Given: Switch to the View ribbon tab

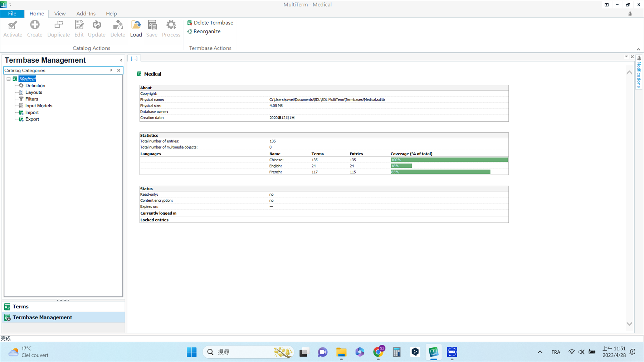Looking at the screenshot, I should [x=60, y=14].
